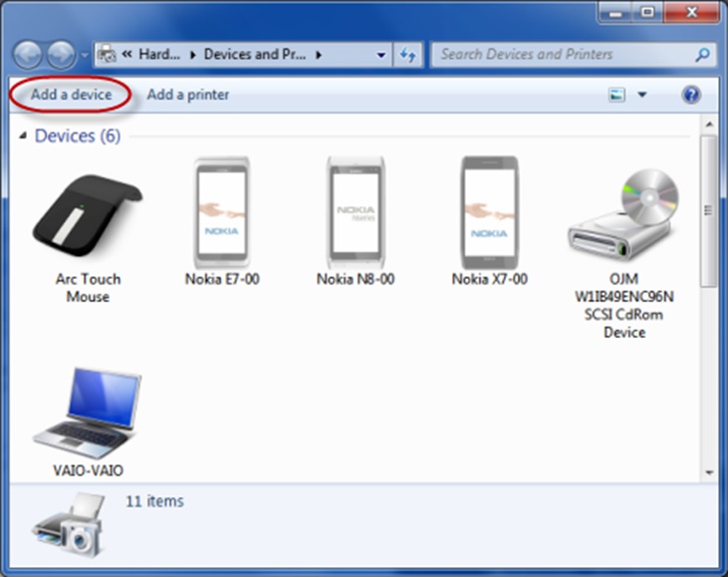Screen dimensions: 728x577
Task: Minimize the Devices and Printers window
Action: [x=615, y=13]
